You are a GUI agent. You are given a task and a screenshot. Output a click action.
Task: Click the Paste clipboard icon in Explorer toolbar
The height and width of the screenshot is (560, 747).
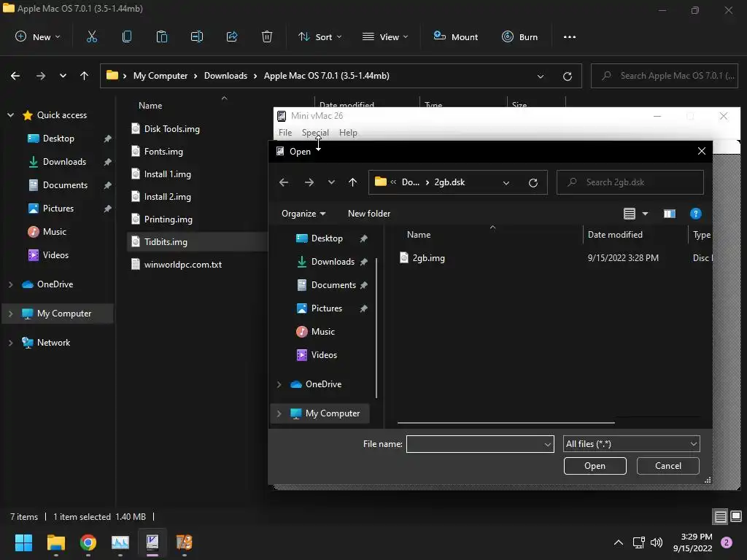coord(162,36)
